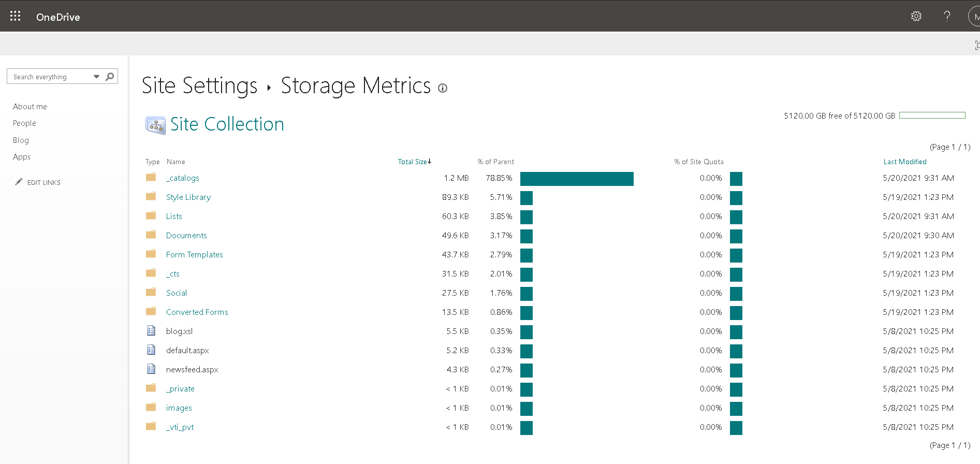The image size is (980, 464).
Task: Go to Blog in left navigation
Action: point(21,140)
